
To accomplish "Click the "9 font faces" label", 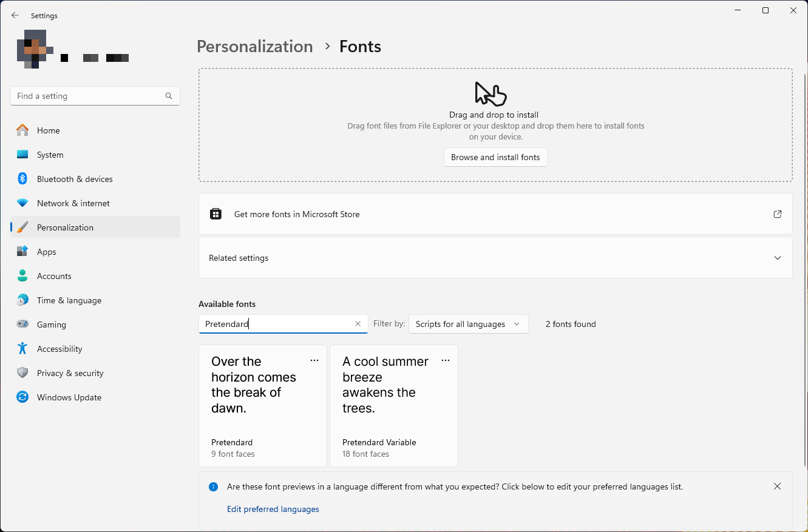I will (x=233, y=454).
